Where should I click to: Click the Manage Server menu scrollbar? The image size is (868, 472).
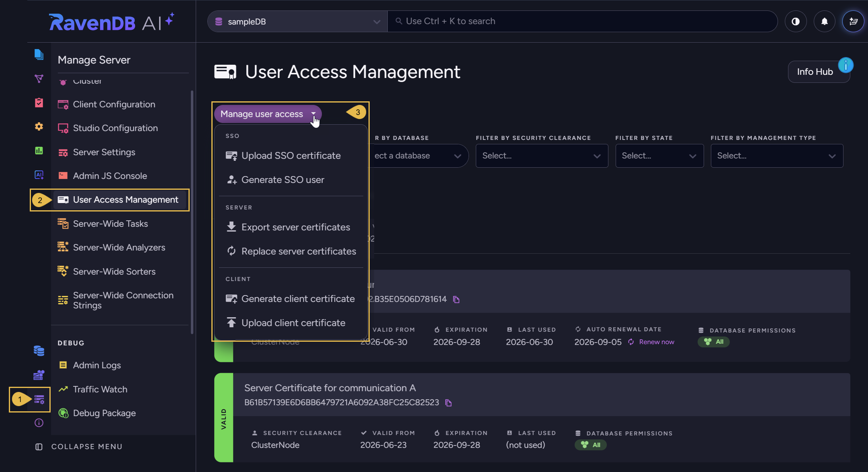pyautogui.click(x=192, y=212)
